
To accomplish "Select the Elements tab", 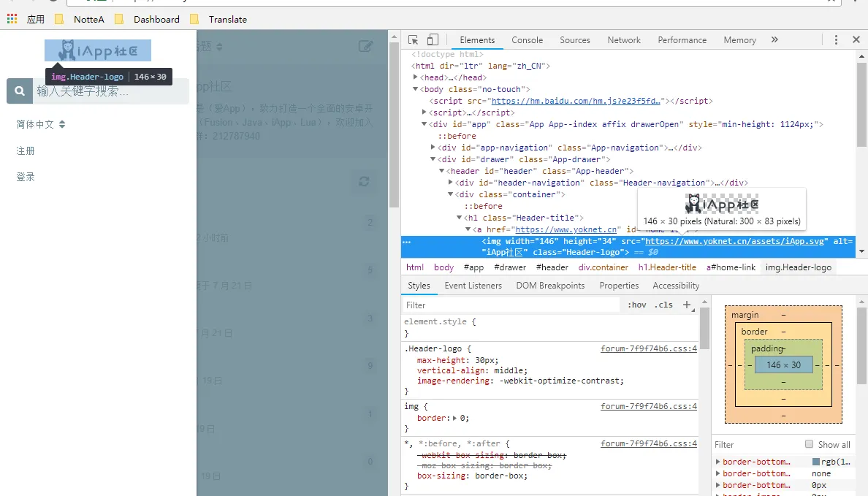I will point(477,40).
